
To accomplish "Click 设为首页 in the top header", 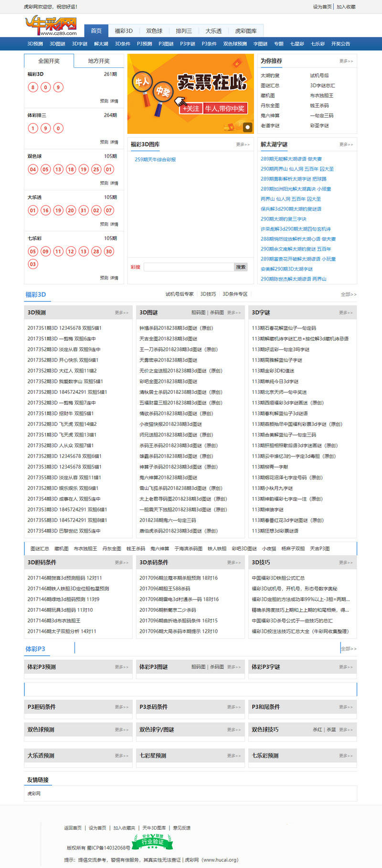I will coord(322,7).
